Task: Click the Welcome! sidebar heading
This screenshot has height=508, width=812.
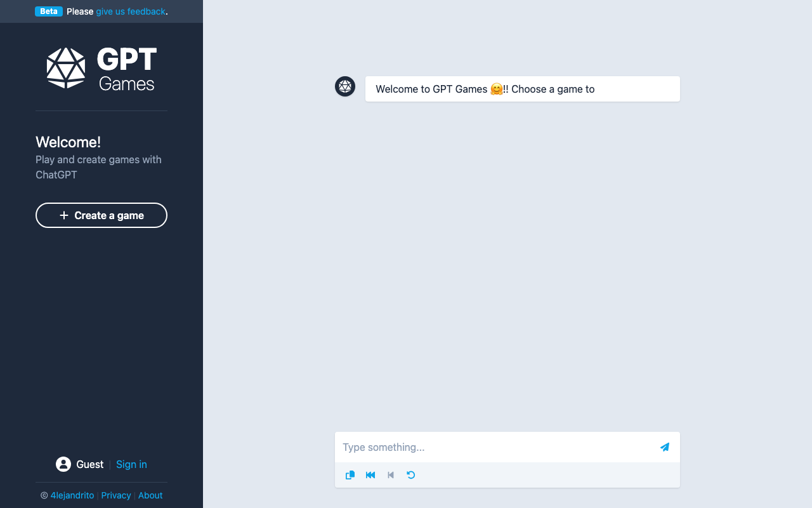Action: pos(69,142)
